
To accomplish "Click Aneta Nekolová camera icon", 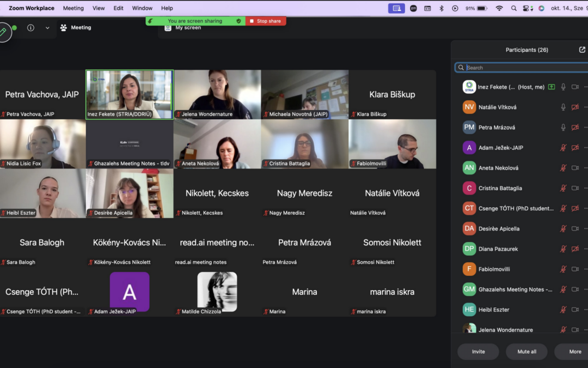I will tap(575, 168).
